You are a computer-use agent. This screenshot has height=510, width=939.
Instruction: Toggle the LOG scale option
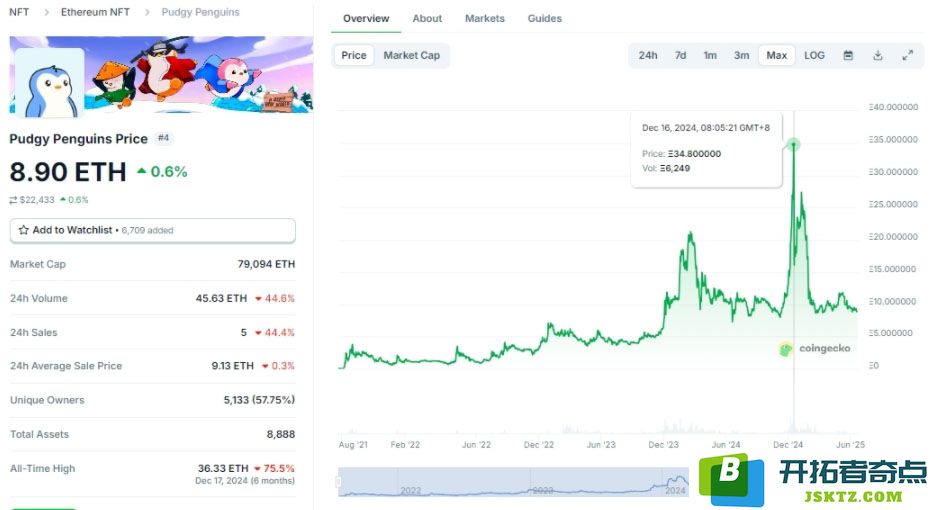tap(814, 55)
